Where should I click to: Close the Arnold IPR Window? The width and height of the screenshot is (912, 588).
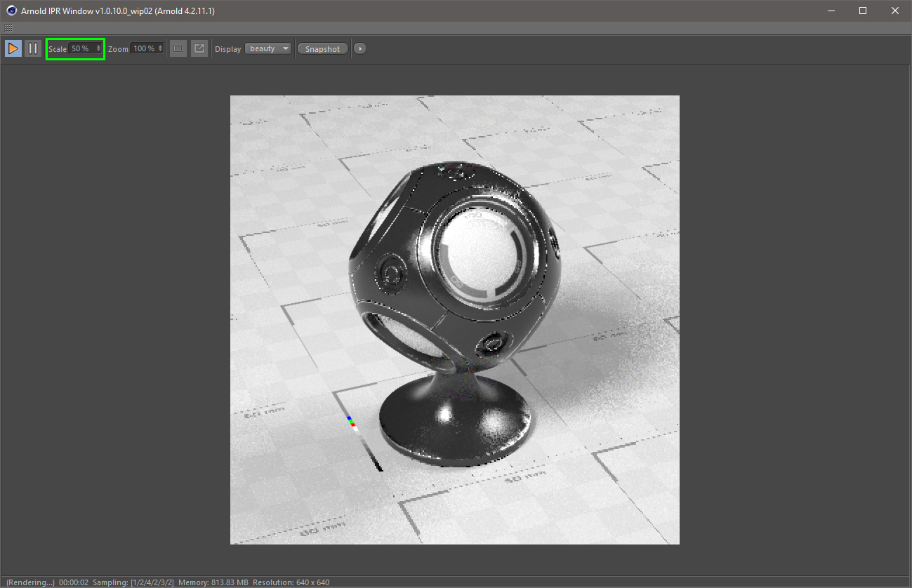click(895, 11)
